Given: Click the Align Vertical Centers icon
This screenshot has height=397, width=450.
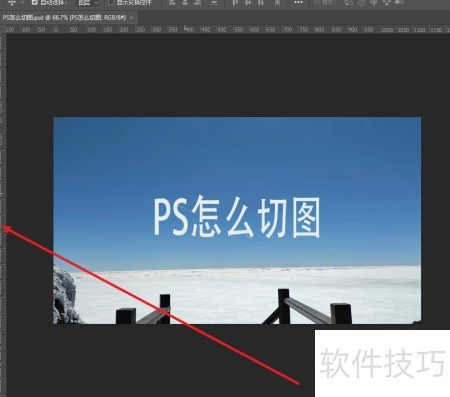Looking at the screenshot, I should 248,2.
